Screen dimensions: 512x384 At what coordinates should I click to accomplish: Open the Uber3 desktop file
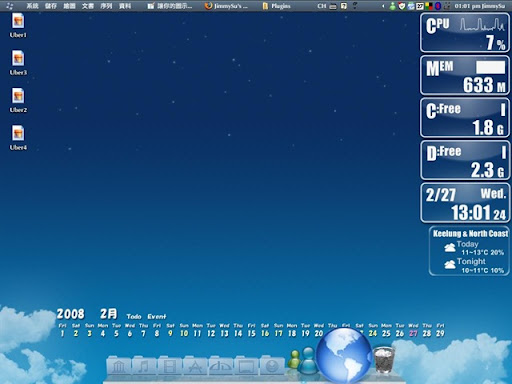click(x=18, y=63)
